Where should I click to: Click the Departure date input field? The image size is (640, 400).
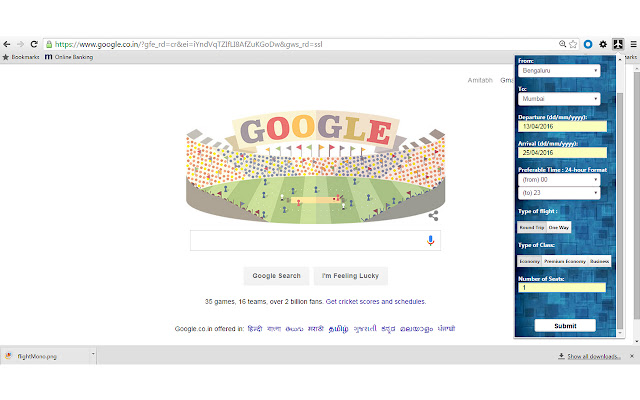point(562,127)
